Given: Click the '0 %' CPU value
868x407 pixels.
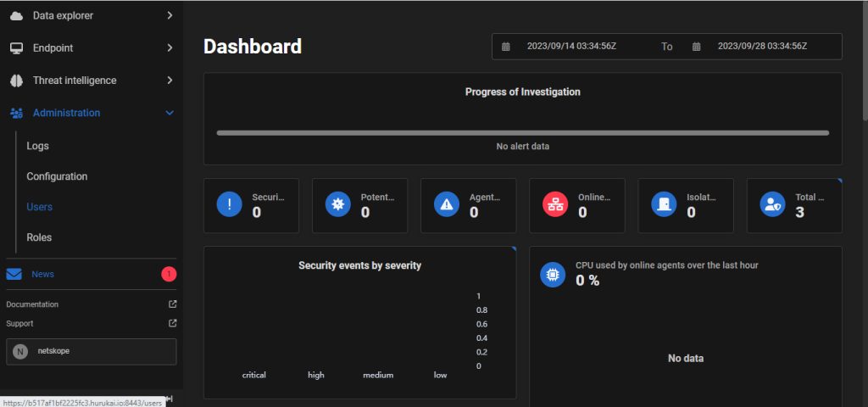Looking at the screenshot, I should point(587,281).
